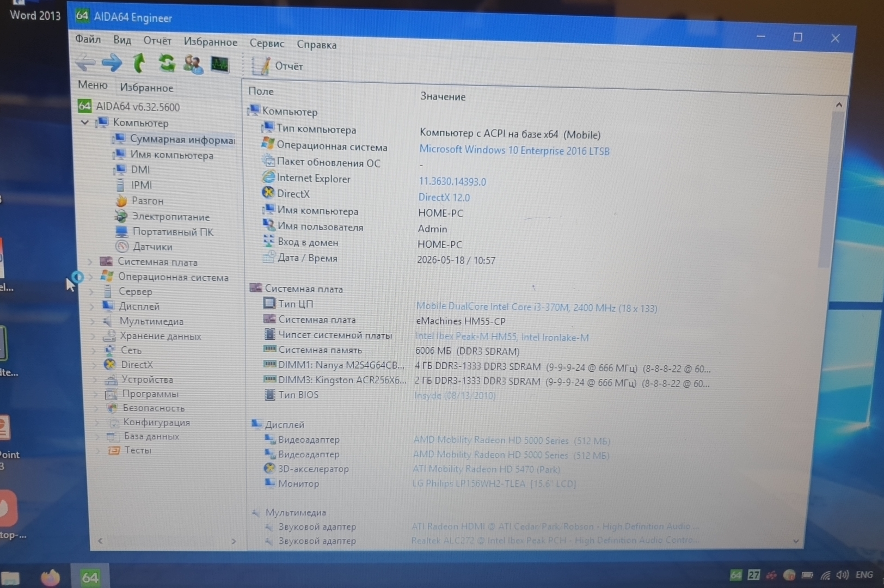Collapse the Компьютер tree node
This screenshot has height=588, width=884.
click(85, 122)
